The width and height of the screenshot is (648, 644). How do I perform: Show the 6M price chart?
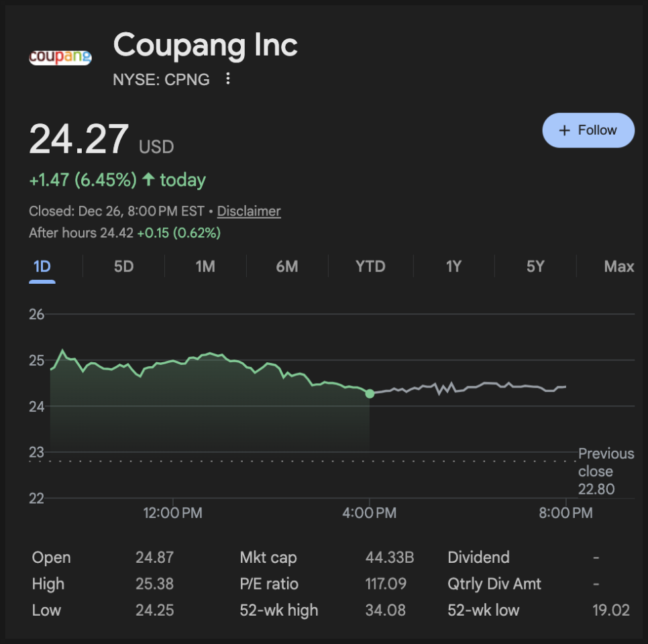coord(287,266)
